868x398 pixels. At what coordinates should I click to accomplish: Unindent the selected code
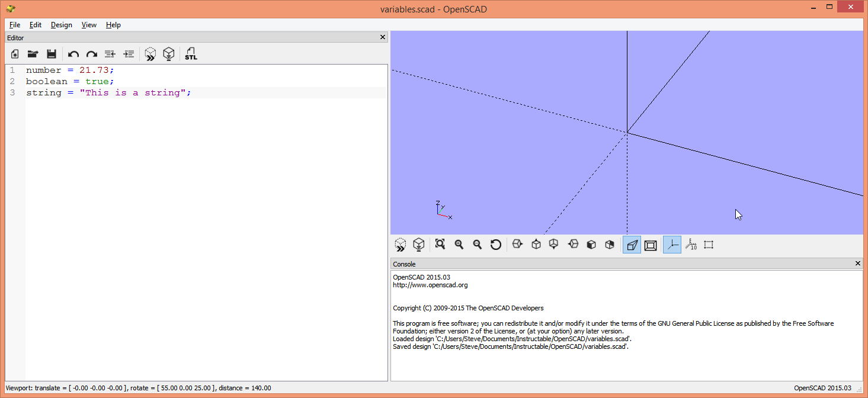(110, 54)
